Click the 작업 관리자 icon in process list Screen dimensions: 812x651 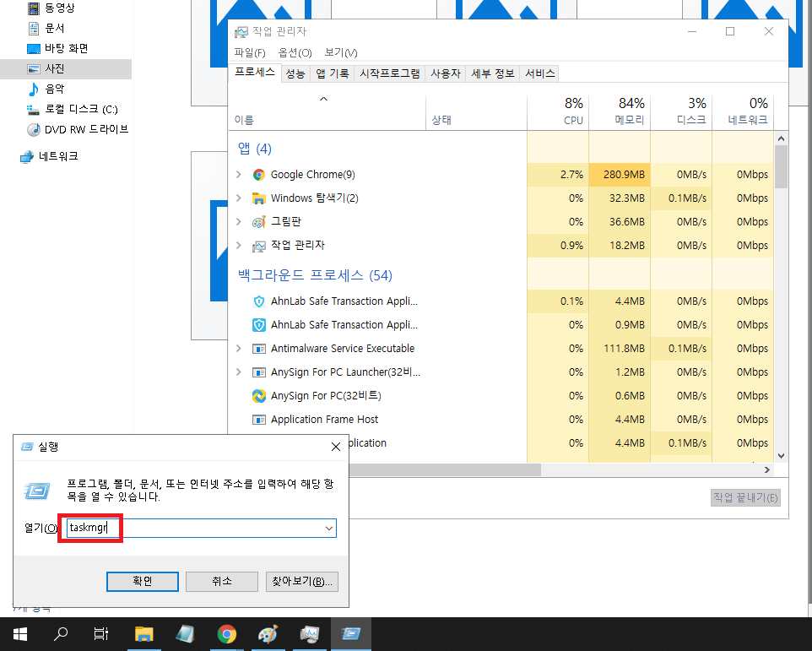(259, 246)
